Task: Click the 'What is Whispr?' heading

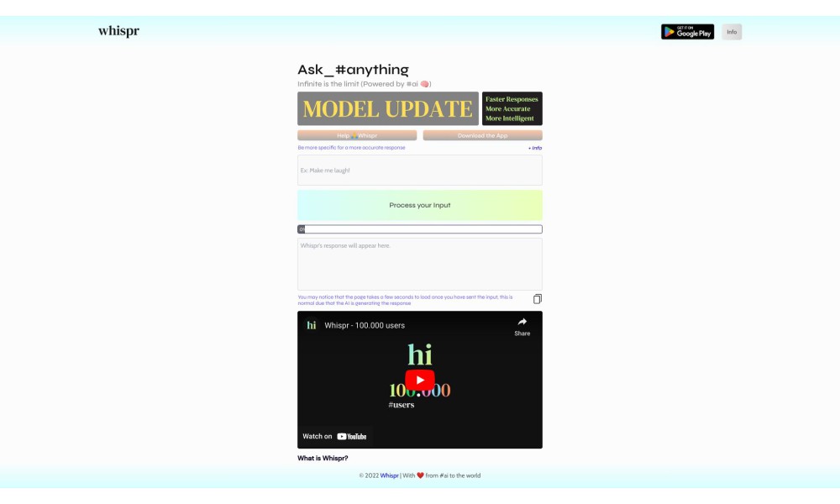Action: pyautogui.click(x=323, y=459)
